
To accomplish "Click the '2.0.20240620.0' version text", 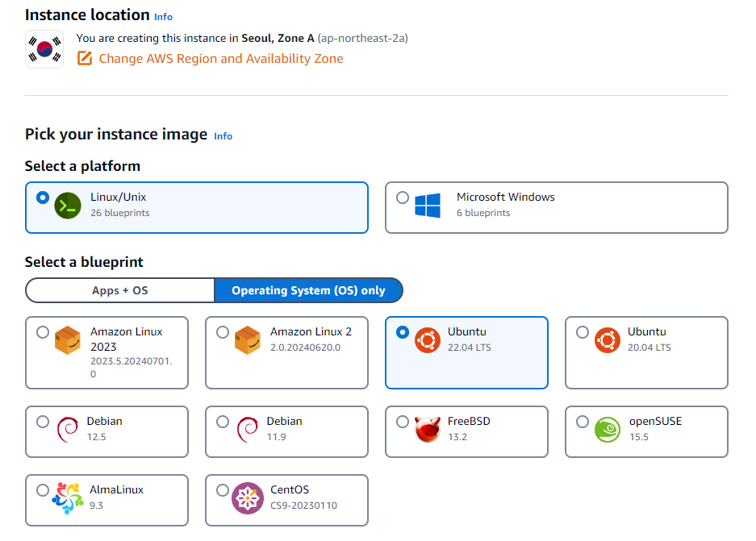I will point(305,347).
